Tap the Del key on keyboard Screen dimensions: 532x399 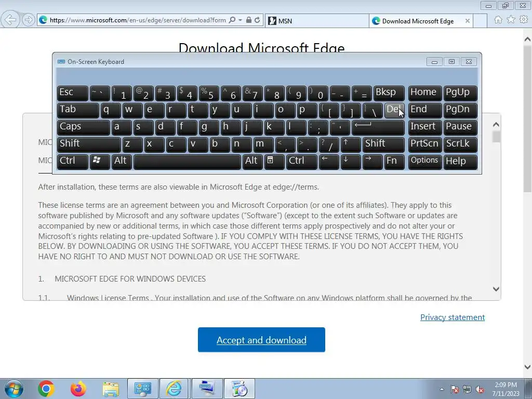(394, 110)
